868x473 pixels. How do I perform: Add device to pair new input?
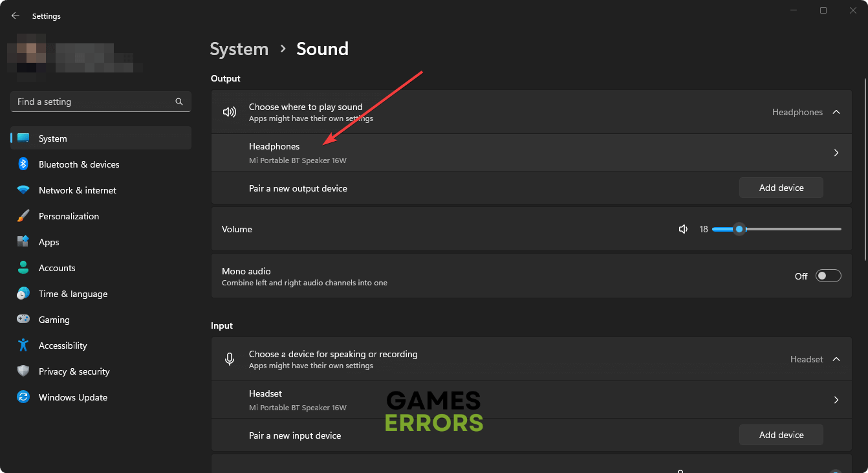tap(781, 435)
